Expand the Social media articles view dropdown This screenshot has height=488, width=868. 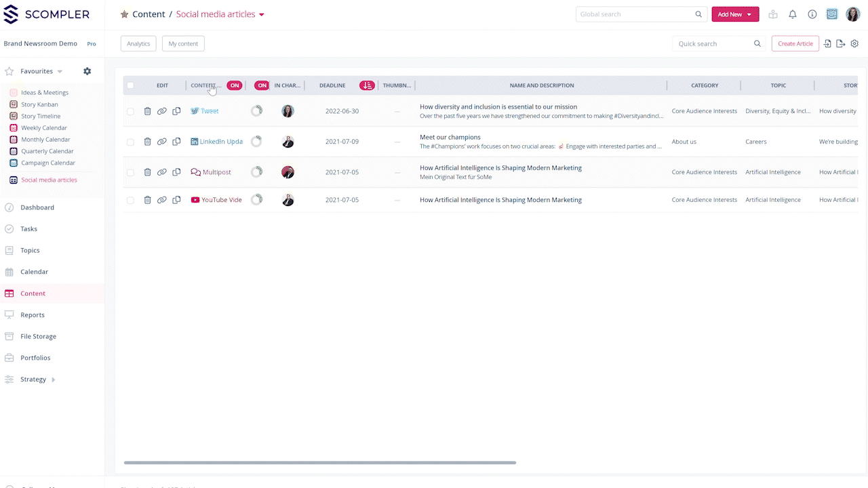click(x=262, y=14)
